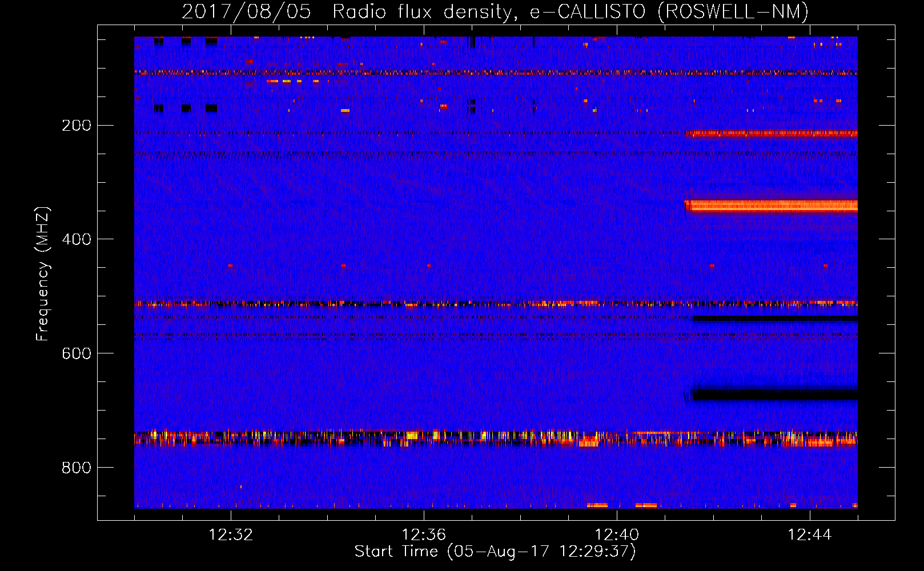Click the thin black band near 540 MHz
Screen dimensions: 924x571
pos(775,319)
